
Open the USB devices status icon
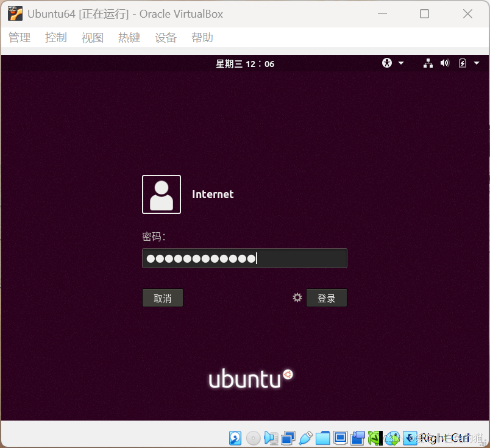[305, 438]
